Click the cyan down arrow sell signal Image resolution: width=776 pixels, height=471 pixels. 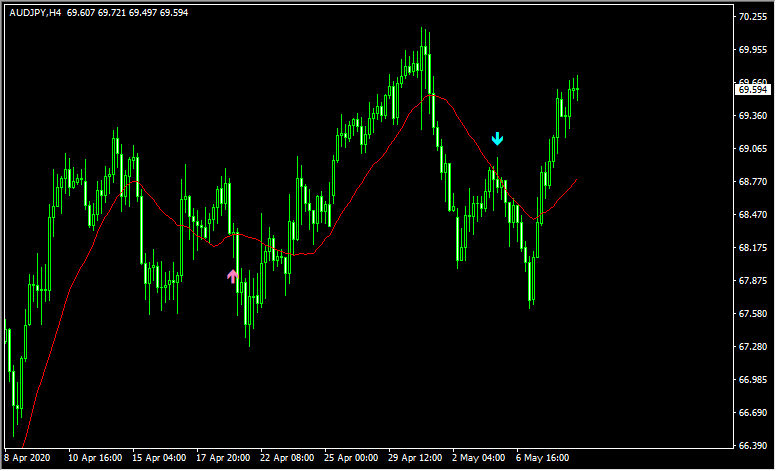point(497,139)
